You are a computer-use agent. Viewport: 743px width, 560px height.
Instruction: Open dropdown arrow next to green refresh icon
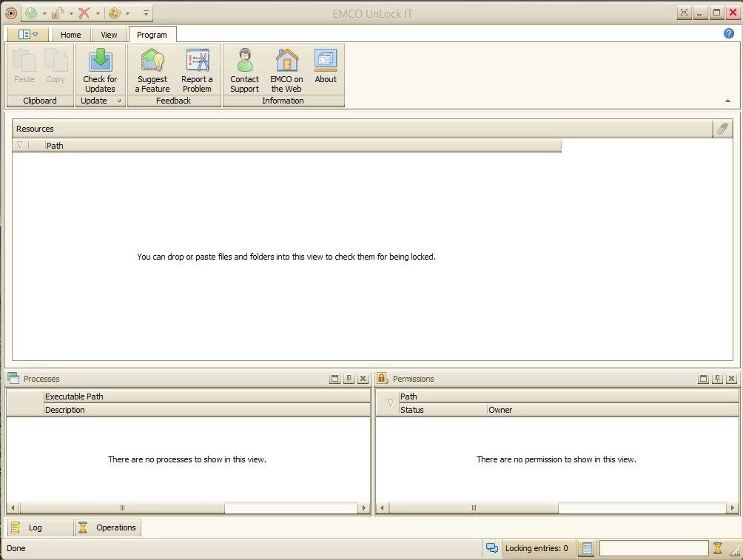pyautogui.click(x=44, y=14)
